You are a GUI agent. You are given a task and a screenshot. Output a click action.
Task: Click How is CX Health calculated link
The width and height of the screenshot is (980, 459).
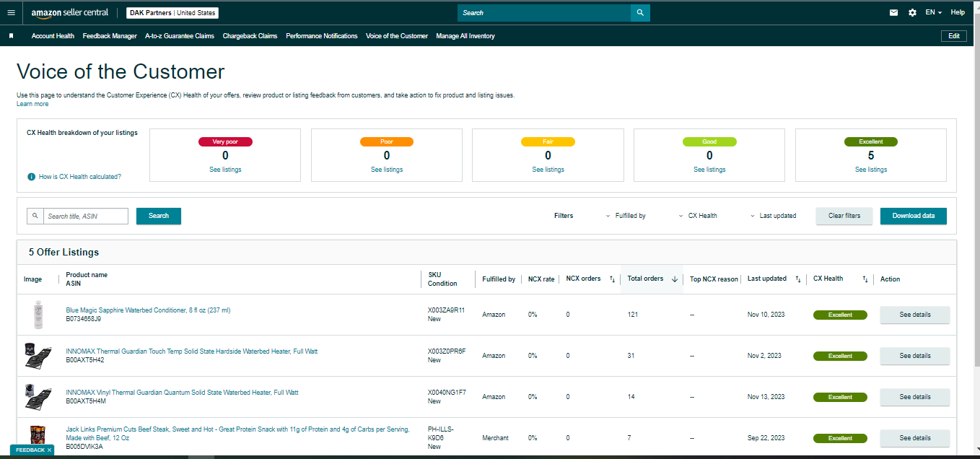pyautogui.click(x=80, y=177)
